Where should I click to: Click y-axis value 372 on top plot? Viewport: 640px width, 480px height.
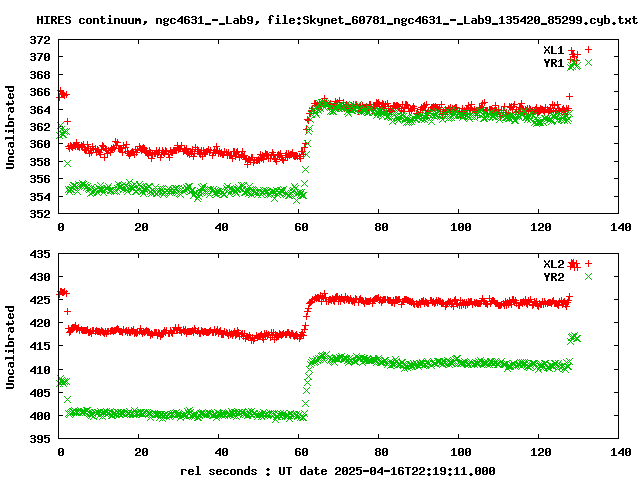tap(40, 40)
